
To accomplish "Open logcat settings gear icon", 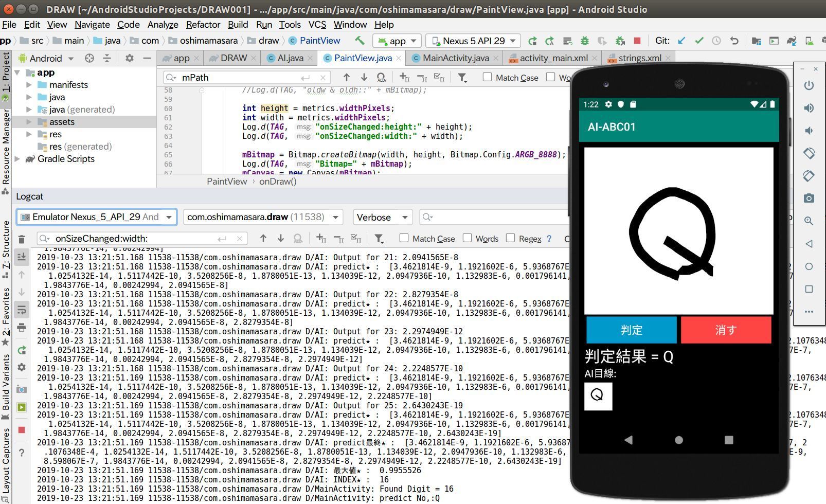I will [x=22, y=367].
